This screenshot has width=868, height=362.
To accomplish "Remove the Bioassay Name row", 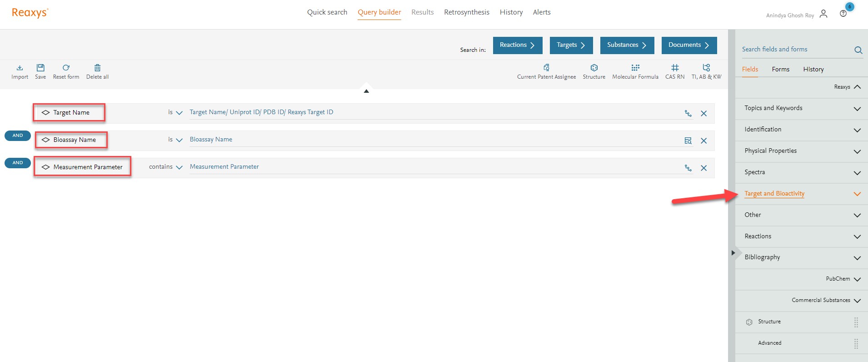I will tap(703, 141).
